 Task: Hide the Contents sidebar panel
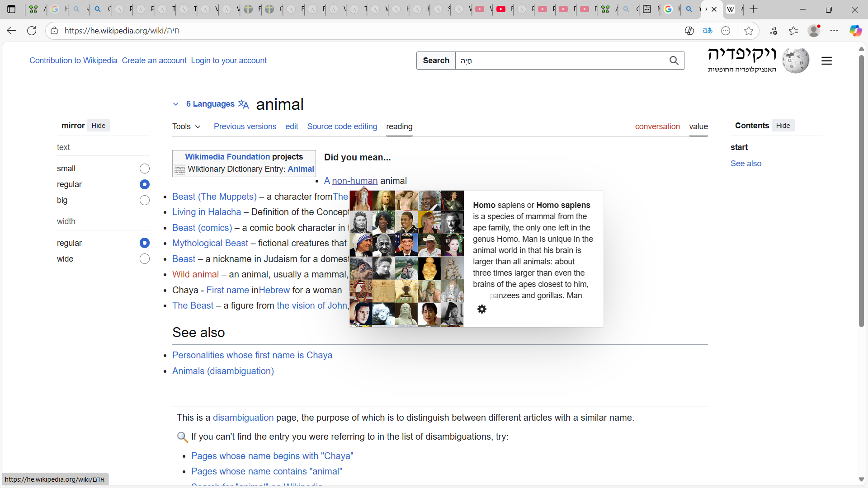(783, 126)
